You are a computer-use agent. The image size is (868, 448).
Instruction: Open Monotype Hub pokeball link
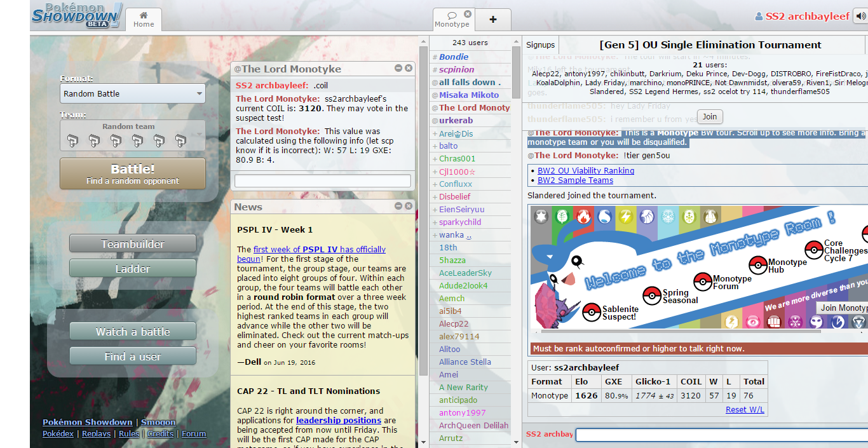tap(757, 265)
